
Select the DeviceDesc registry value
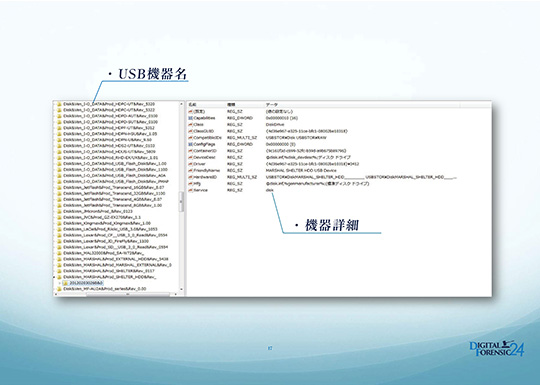click(x=204, y=157)
